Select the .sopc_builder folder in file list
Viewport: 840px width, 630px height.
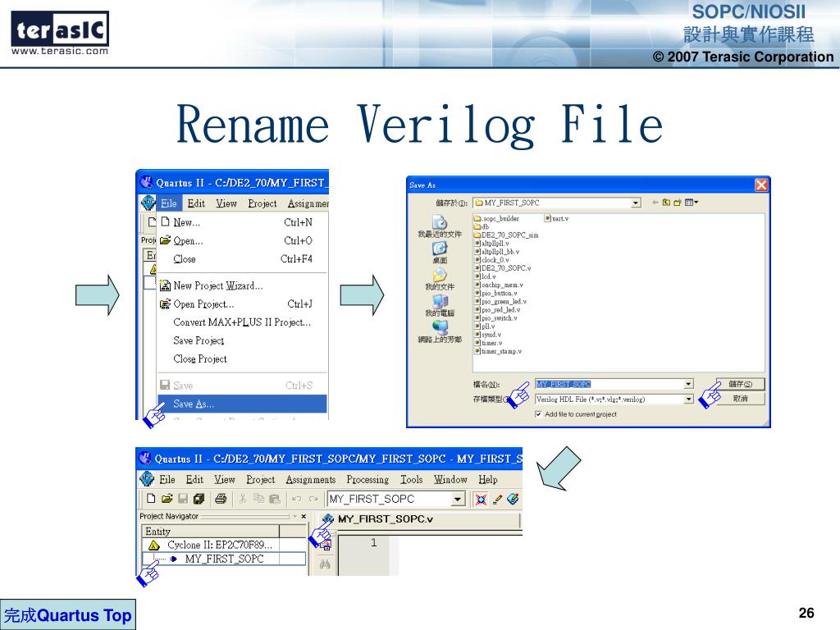496,218
